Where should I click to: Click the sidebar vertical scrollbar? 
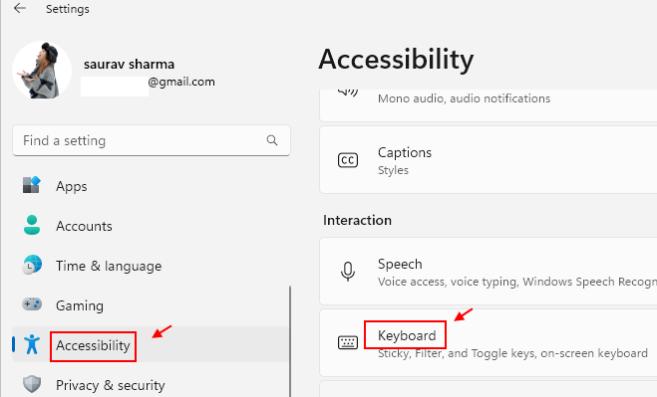pyautogui.click(x=290, y=341)
